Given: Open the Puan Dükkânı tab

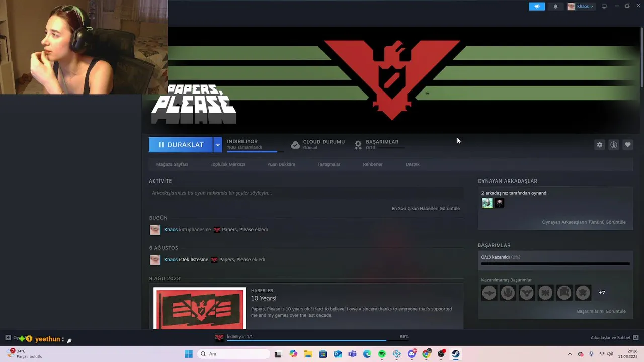Looking at the screenshot, I should pyautogui.click(x=281, y=164).
